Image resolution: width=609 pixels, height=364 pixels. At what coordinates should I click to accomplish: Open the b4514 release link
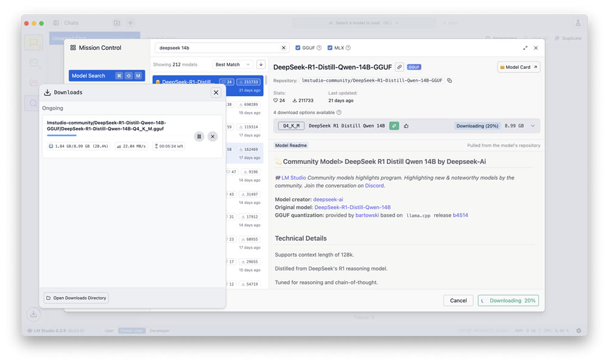click(x=460, y=215)
